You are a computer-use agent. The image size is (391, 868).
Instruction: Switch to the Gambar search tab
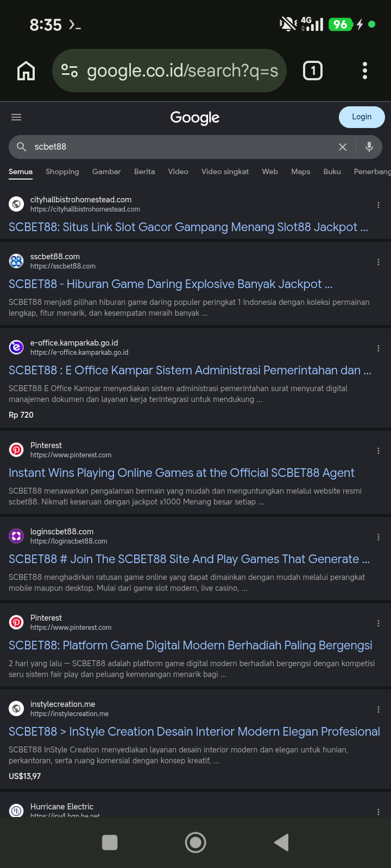[x=106, y=171]
